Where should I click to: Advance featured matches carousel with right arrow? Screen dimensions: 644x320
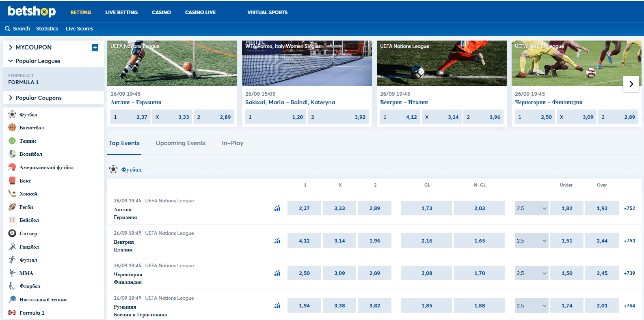click(x=631, y=84)
